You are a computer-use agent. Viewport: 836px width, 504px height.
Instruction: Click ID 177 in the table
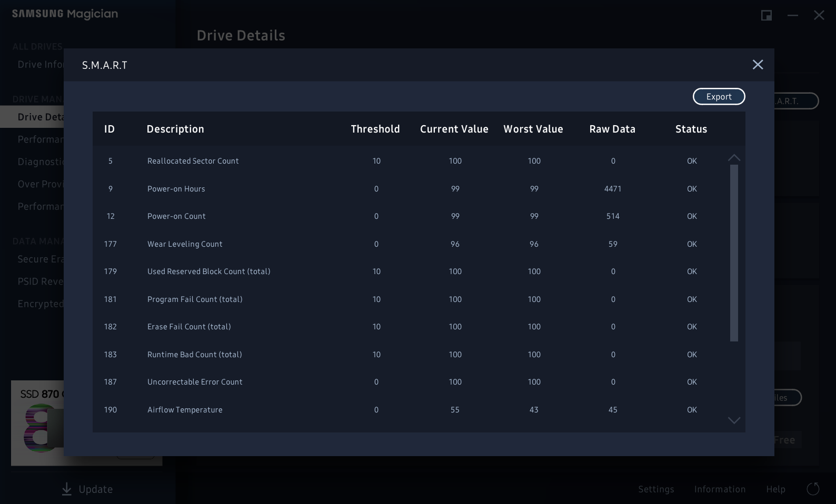point(110,244)
